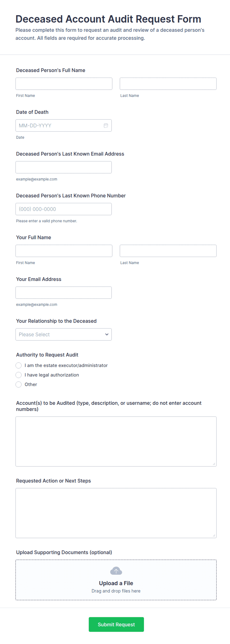Click resize handle of Accounts to be Audited textarea
The height and width of the screenshot is (644, 230).
[214, 464]
